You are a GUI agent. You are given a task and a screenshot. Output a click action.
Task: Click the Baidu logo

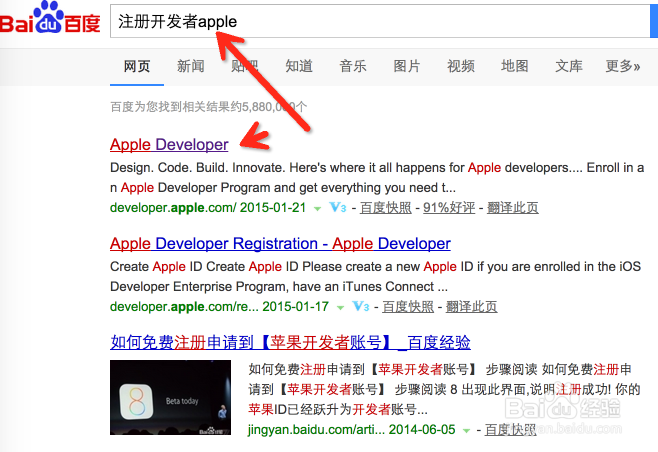click(50, 18)
